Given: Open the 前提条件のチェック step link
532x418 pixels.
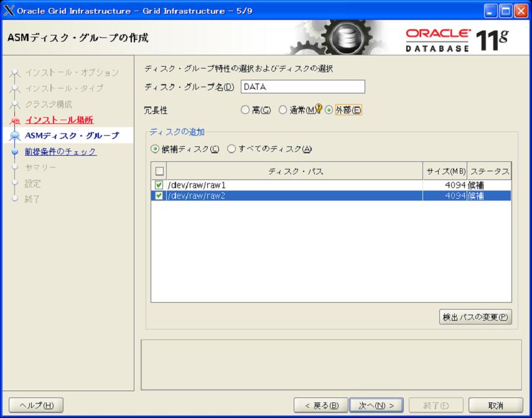Looking at the screenshot, I should point(61,151).
